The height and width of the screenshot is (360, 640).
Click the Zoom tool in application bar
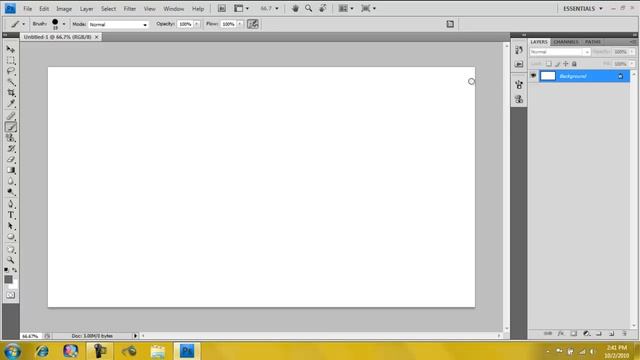pos(309,9)
